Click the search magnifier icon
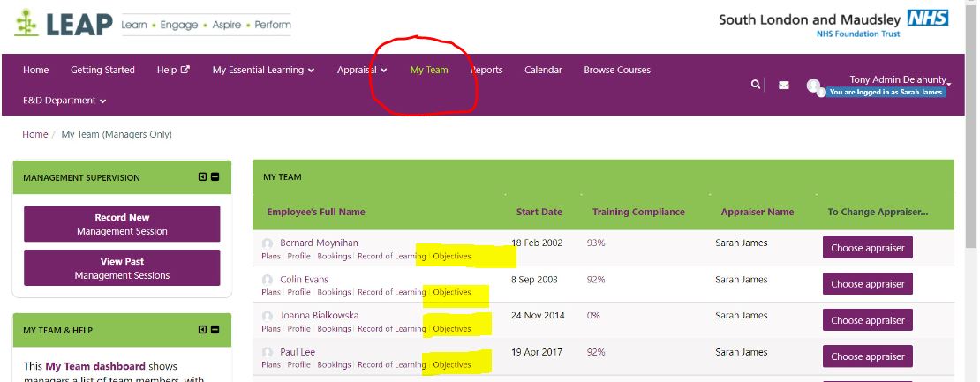Viewport: 980px width, 382px height. (x=755, y=85)
